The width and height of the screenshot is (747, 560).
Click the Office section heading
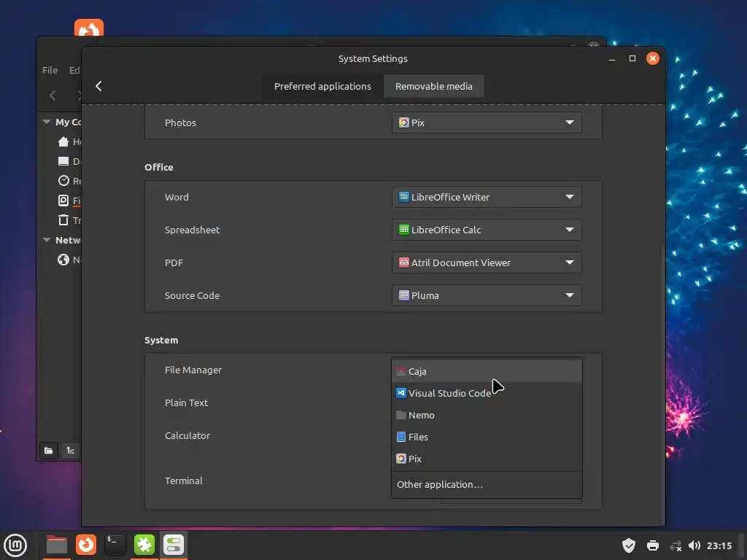(158, 167)
